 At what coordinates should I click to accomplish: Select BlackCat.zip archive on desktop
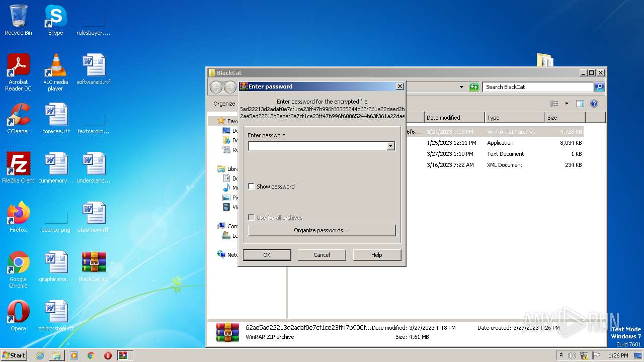[94, 266]
